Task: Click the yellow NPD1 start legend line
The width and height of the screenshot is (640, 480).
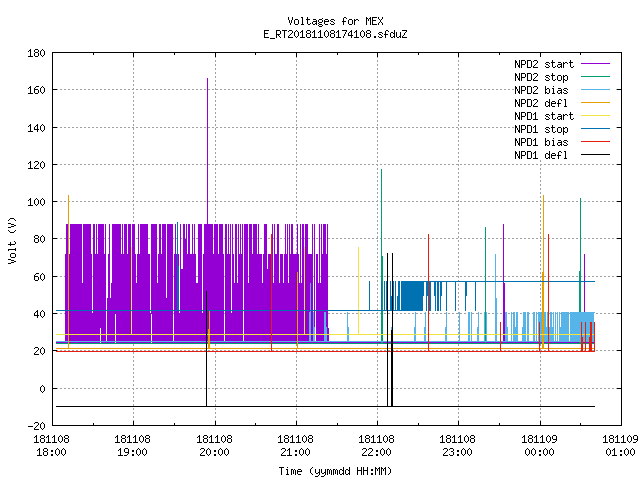Action: click(x=595, y=116)
